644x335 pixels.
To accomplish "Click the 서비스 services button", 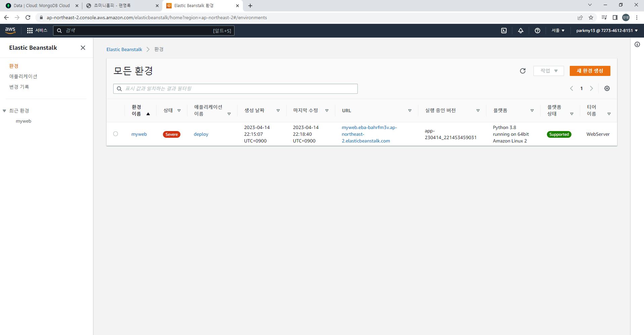I will (x=37, y=31).
